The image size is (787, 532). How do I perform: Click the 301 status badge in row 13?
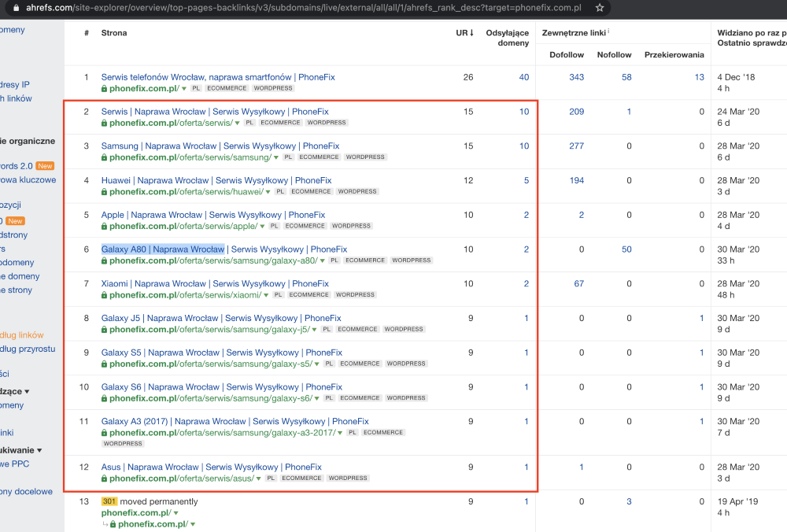click(x=109, y=501)
